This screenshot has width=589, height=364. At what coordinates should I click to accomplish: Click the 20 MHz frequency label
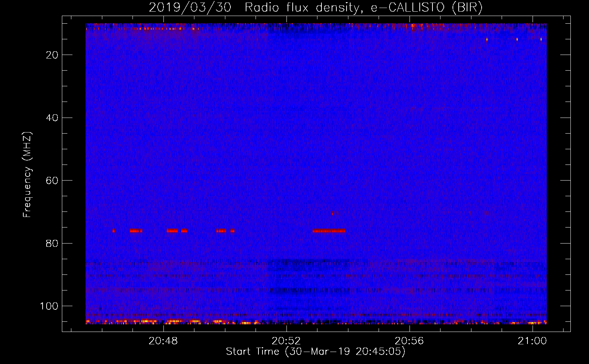pyautogui.click(x=52, y=55)
